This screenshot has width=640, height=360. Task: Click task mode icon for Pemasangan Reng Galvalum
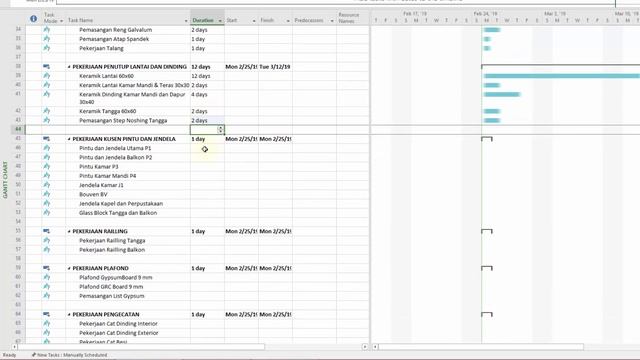pos(47,30)
